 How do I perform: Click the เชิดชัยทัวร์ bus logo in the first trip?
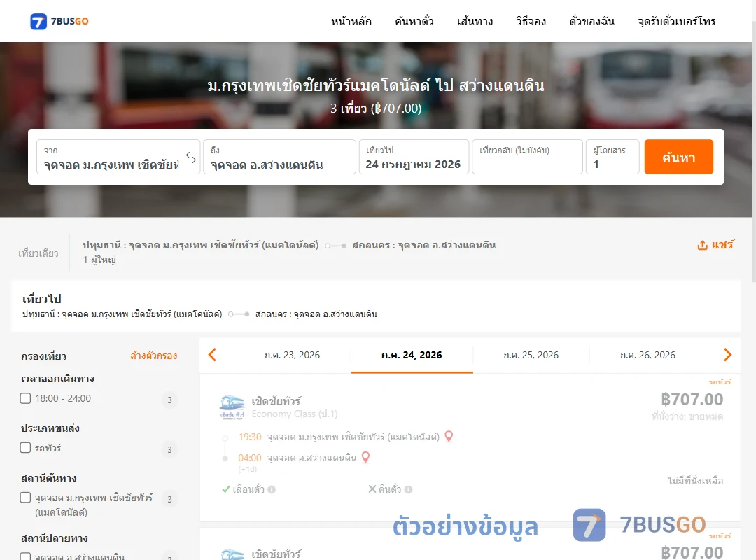232,407
